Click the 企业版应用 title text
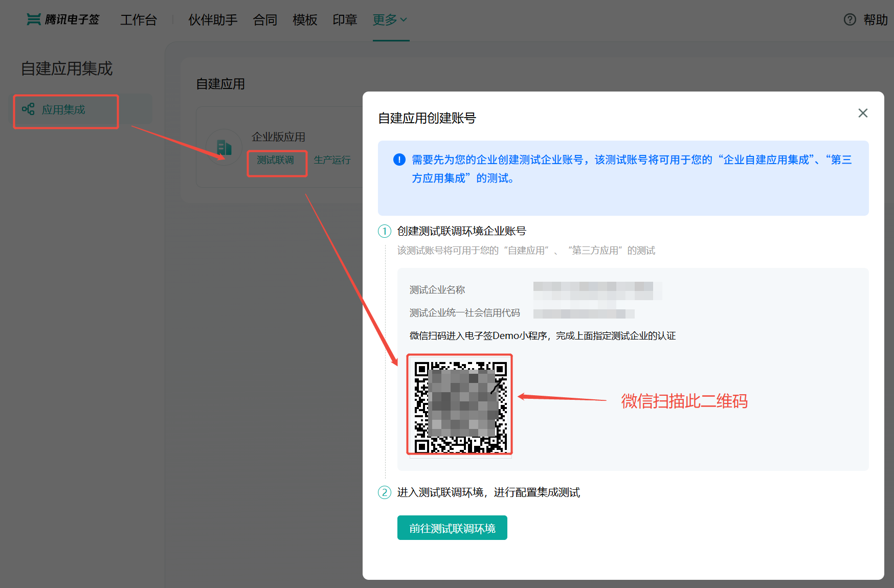The image size is (894, 588). point(278,137)
